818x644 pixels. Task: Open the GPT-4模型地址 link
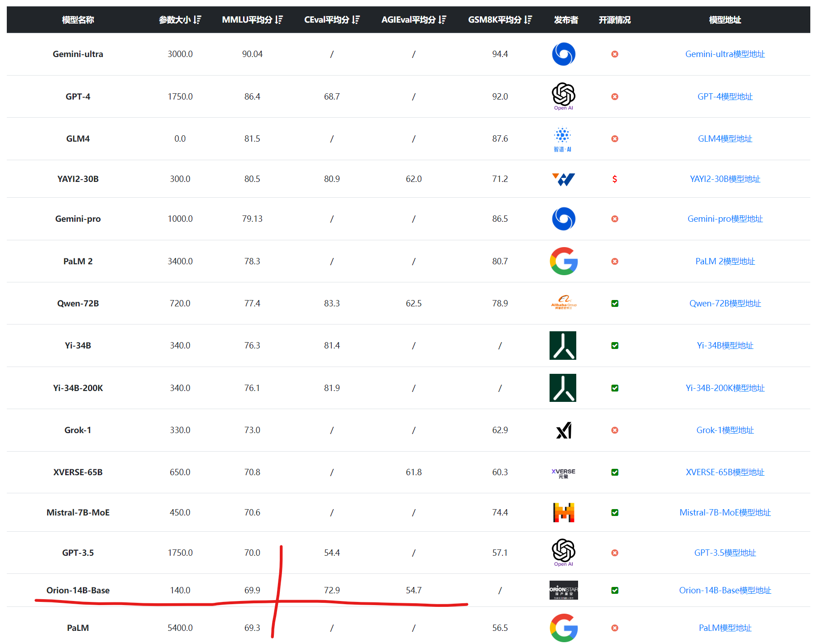pyautogui.click(x=724, y=96)
